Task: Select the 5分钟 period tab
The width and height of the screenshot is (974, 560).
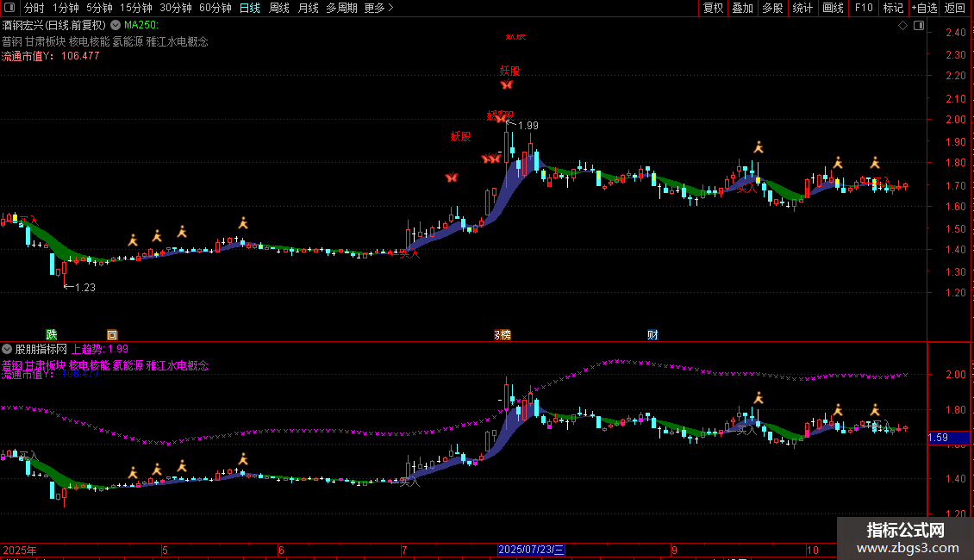Action: [x=99, y=8]
